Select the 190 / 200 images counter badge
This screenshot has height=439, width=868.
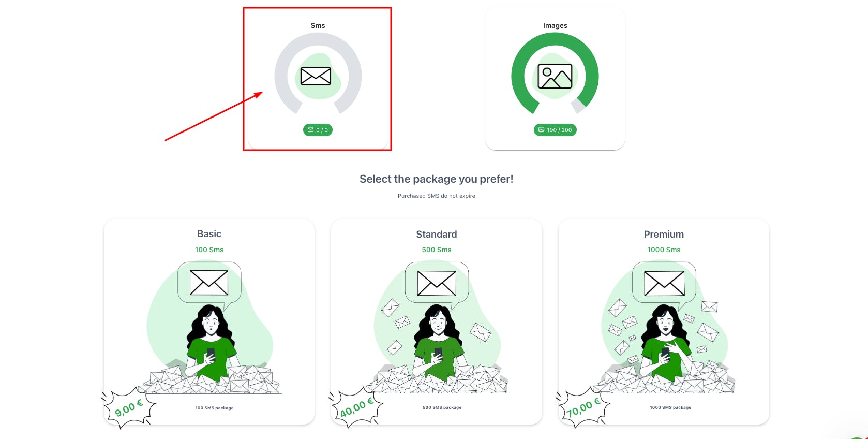click(555, 130)
